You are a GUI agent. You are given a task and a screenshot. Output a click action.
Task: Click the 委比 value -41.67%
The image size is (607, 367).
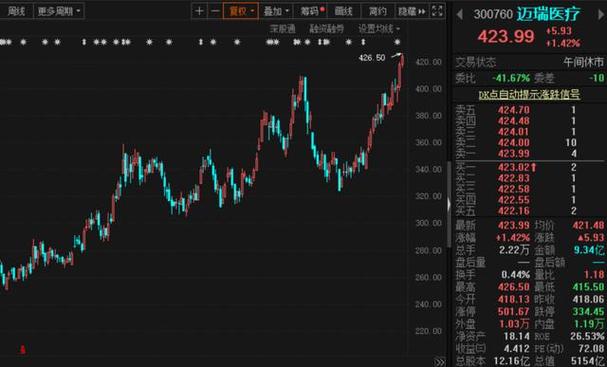tap(511, 78)
